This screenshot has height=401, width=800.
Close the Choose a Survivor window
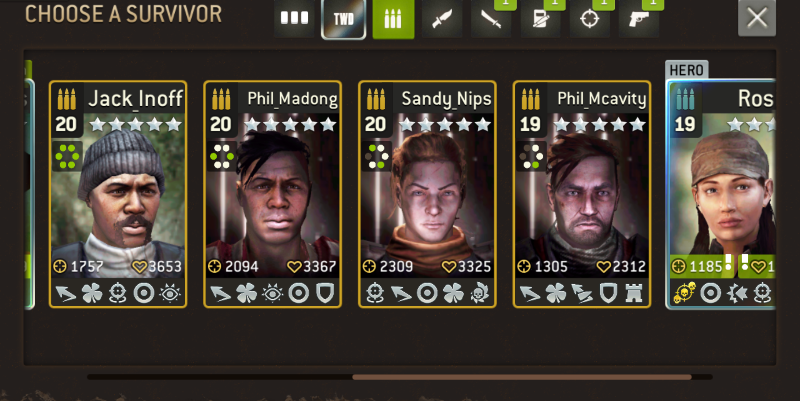tap(757, 18)
